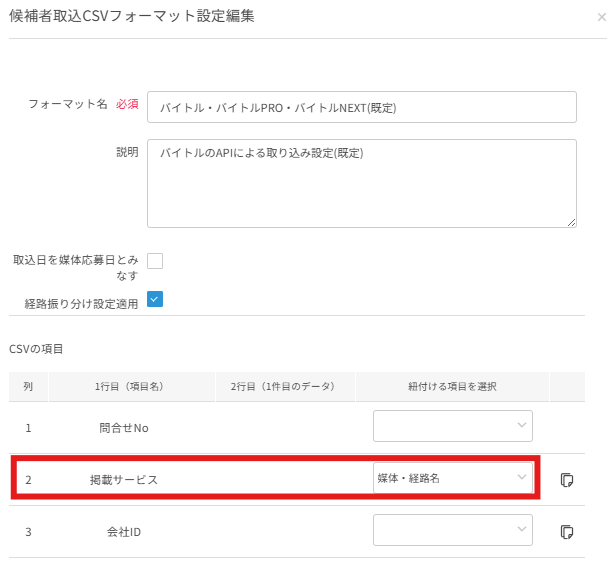Screen dimensions: 612x561
Task: Click the copy icon in the 掲載サービス row
Action: 567,479
